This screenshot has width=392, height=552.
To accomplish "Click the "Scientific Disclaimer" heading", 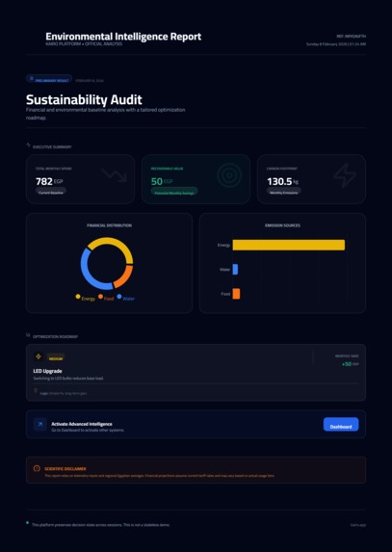I will (65, 468).
